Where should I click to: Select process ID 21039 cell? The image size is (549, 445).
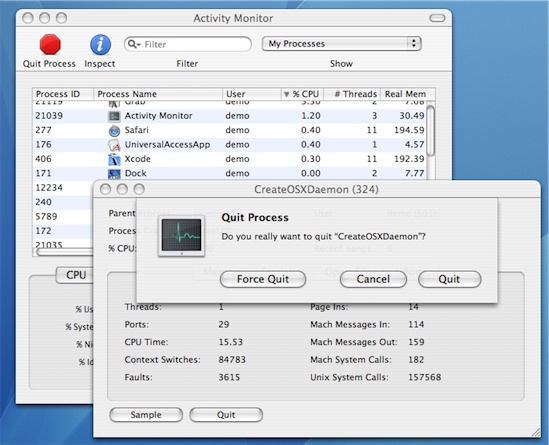coord(49,116)
